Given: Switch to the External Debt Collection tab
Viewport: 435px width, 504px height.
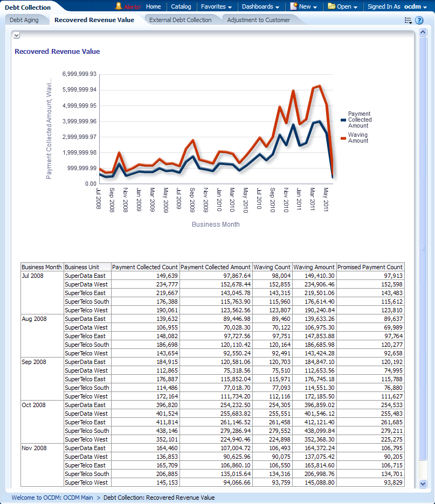Looking at the screenshot, I should click(x=180, y=20).
